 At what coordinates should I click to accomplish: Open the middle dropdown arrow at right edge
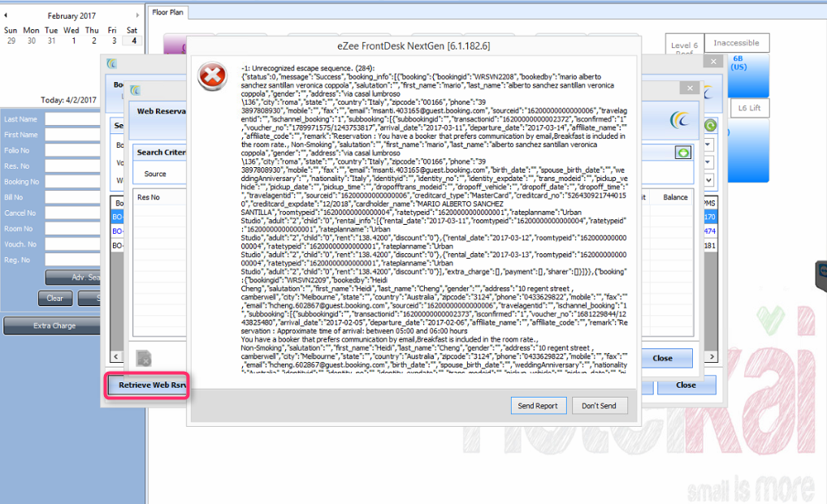[708, 162]
